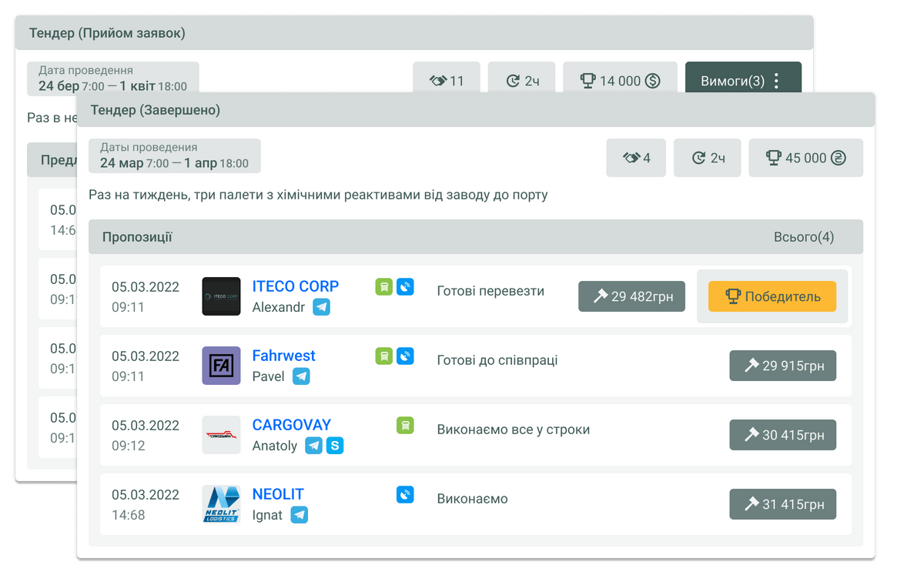
Task: Click the Даты проведения date field
Action: point(174,155)
